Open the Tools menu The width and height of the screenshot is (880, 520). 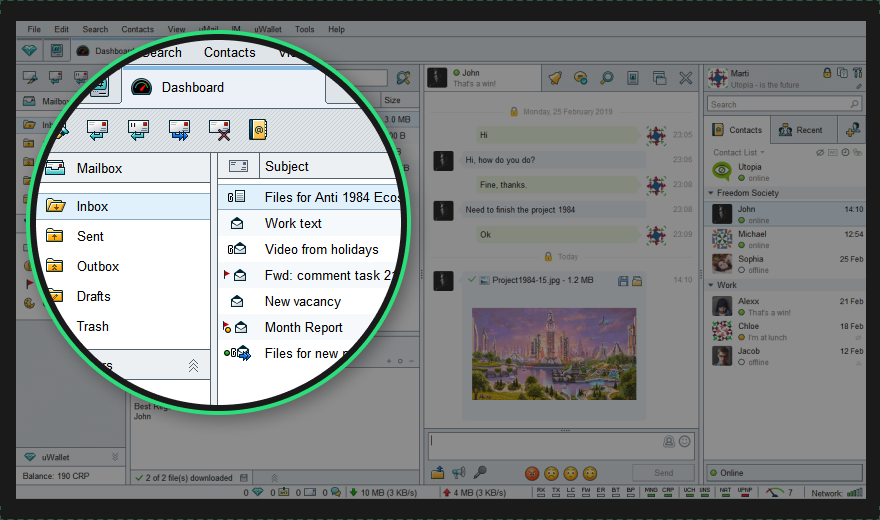click(x=305, y=29)
